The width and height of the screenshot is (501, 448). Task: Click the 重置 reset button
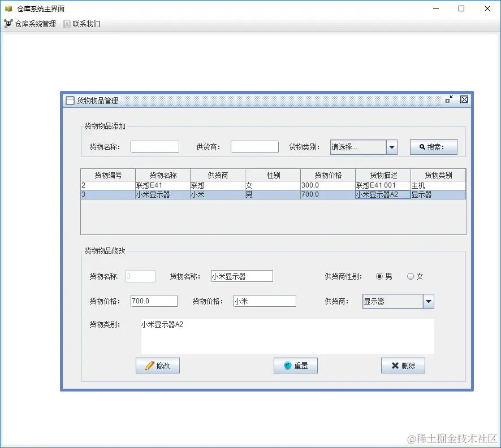tap(296, 366)
